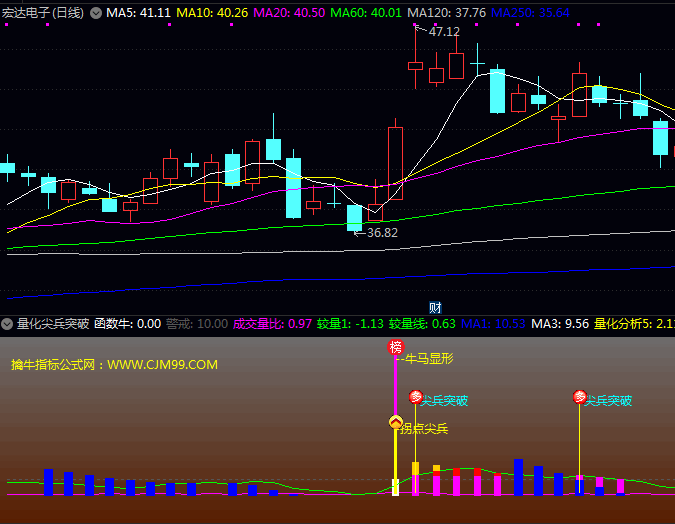Select the MA10 indicator label
Viewport: 675px width, 524px height.
[212, 13]
